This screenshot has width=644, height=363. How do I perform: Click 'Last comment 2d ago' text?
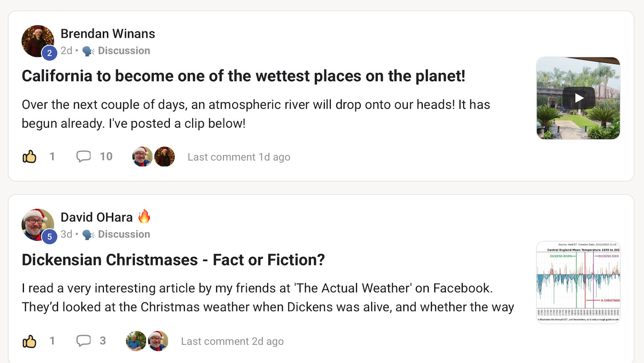coord(232,341)
